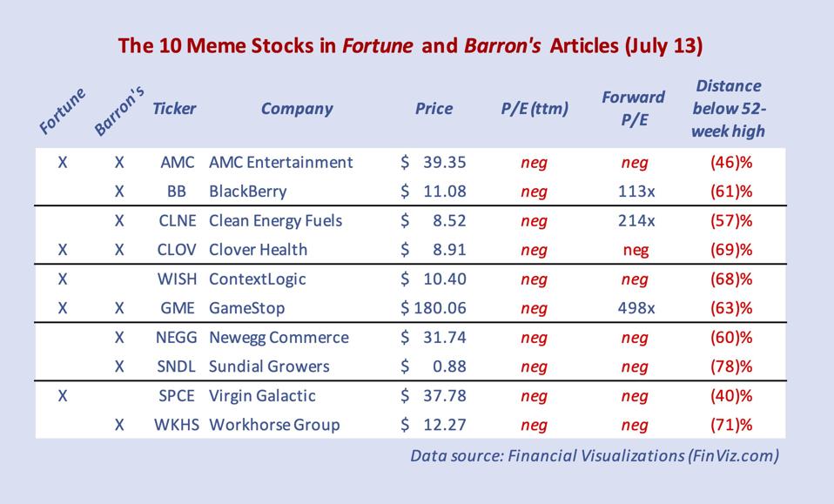The image size is (834, 504).
Task: Select the Forward P/E column header
Action: (x=633, y=108)
